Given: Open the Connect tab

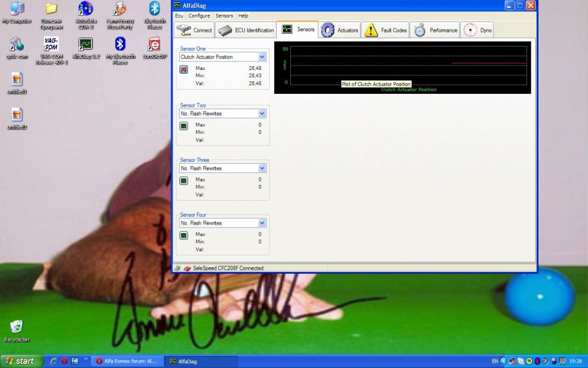Looking at the screenshot, I should pyautogui.click(x=194, y=30).
